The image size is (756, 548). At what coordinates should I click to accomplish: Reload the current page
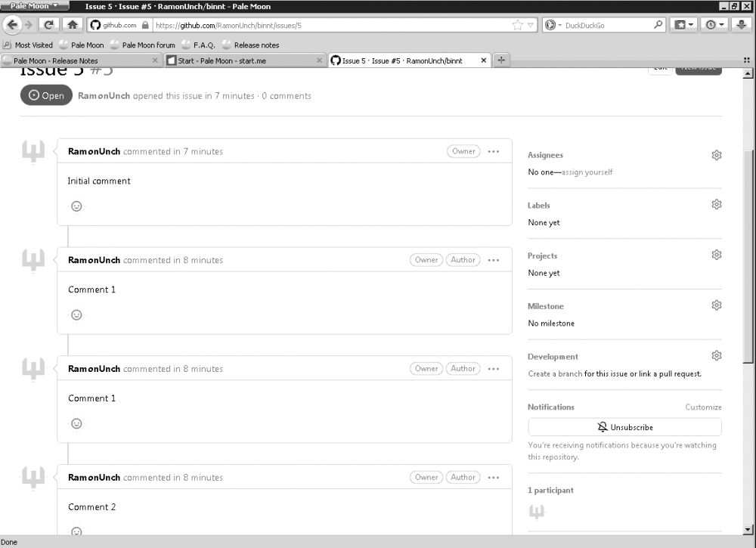[x=48, y=25]
